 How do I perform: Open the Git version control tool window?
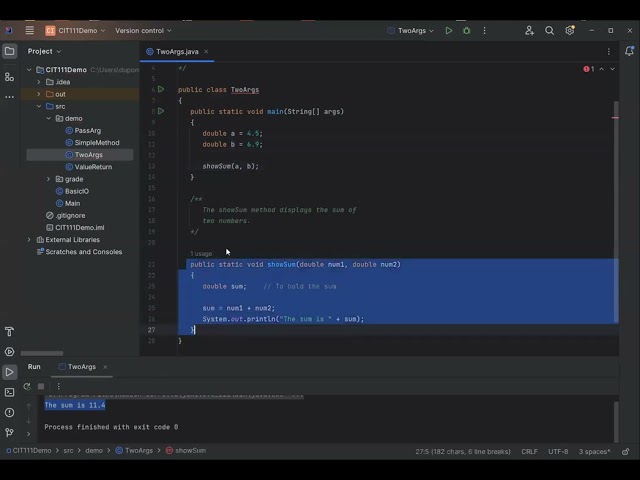click(9, 432)
